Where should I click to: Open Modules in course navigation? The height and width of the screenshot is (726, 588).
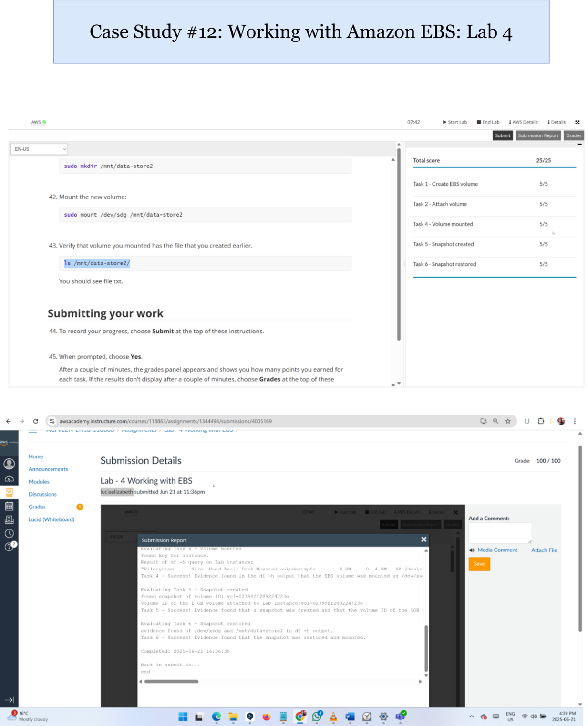click(x=39, y=482)
